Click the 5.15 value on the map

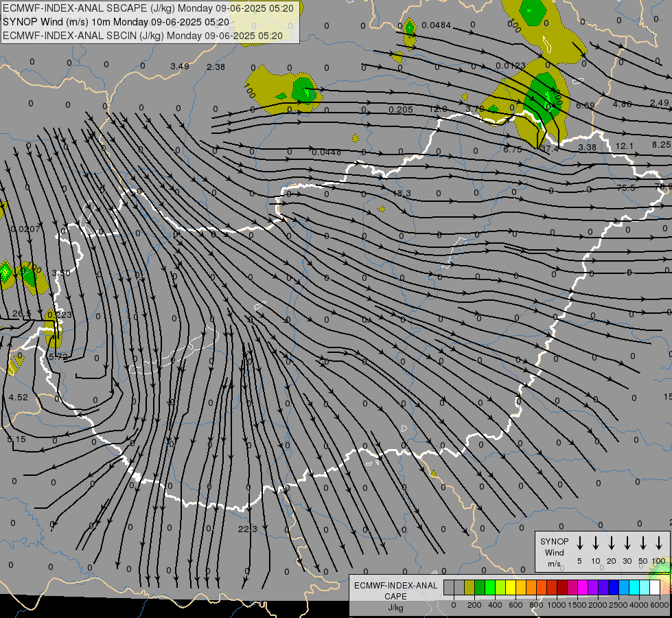[16, 439]
